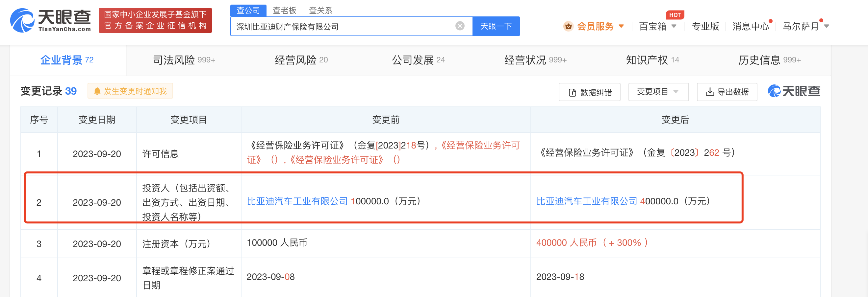Click the 投资人 change item cell in row 2

click(x=188, y=202)
